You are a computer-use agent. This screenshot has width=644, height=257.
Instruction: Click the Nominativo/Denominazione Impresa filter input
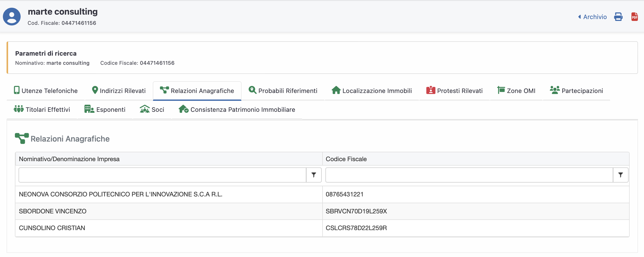tap(162, 175)
